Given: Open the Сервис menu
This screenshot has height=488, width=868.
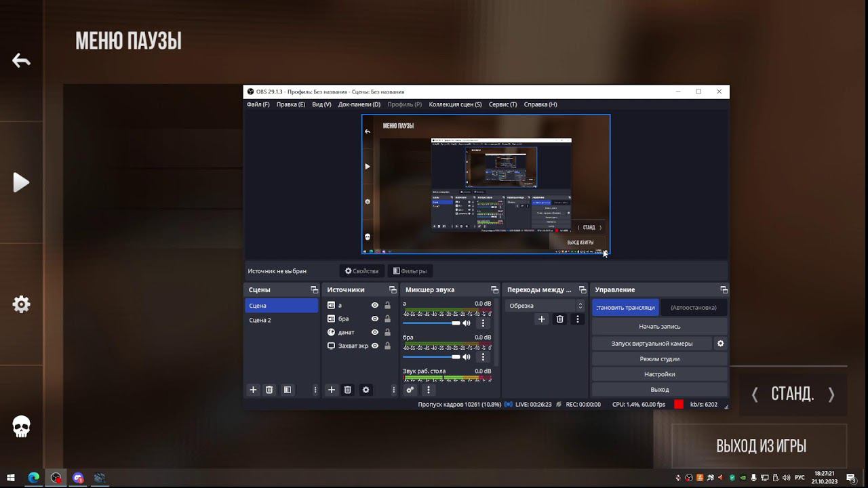Looking at the screenshot, I should pos(502,104).
